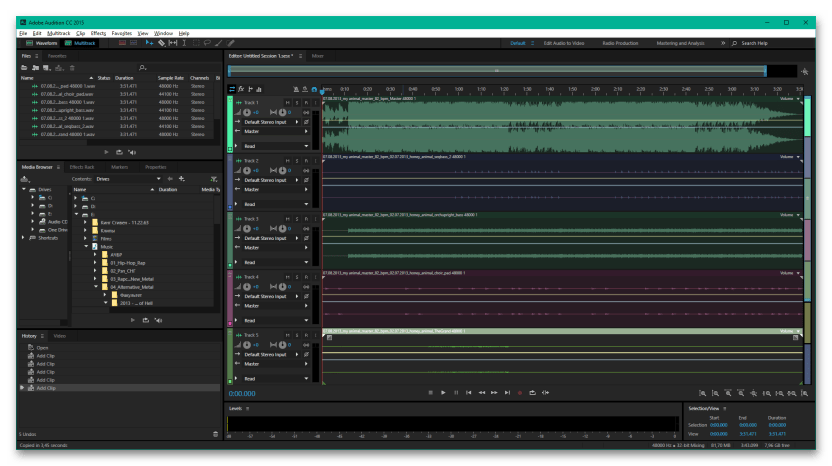Select the Radio Production workspace
This screenshot has width=832, height=466.
(x=620, y=44)
